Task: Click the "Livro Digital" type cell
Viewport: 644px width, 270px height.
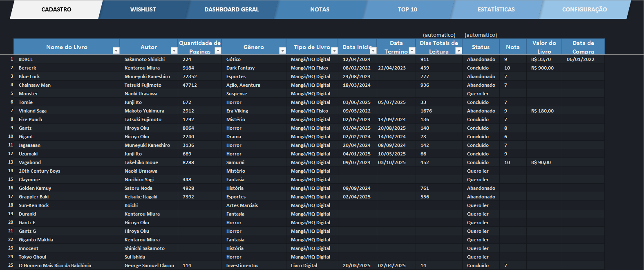Action: point(312,265)
